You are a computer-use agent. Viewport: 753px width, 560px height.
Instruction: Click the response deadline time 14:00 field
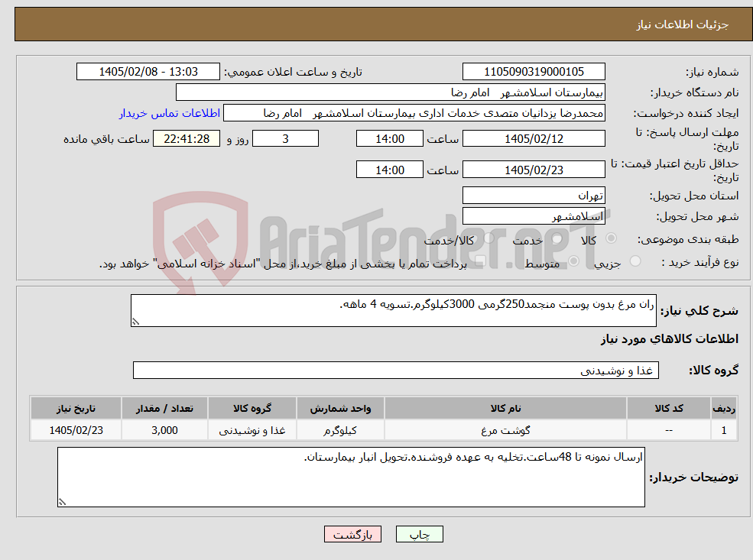[x=389, y=139]
